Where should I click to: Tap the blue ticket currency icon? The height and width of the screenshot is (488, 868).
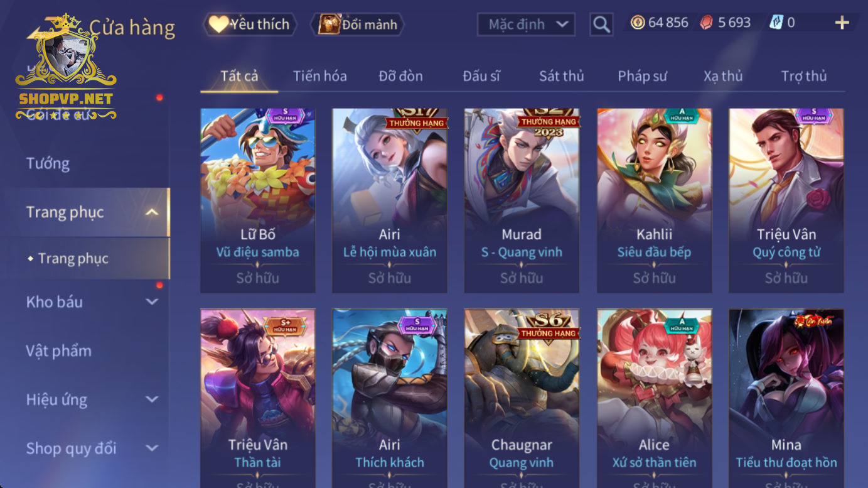776,23
